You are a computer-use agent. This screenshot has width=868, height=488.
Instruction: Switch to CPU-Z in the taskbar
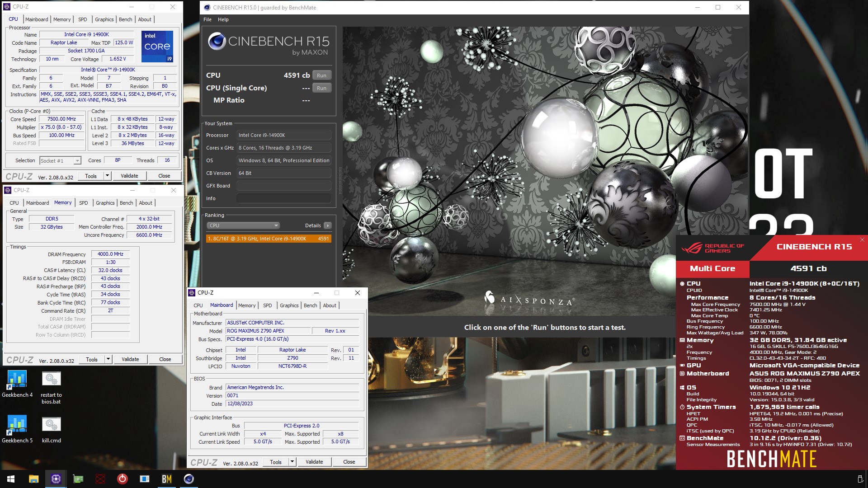point(56,479)
